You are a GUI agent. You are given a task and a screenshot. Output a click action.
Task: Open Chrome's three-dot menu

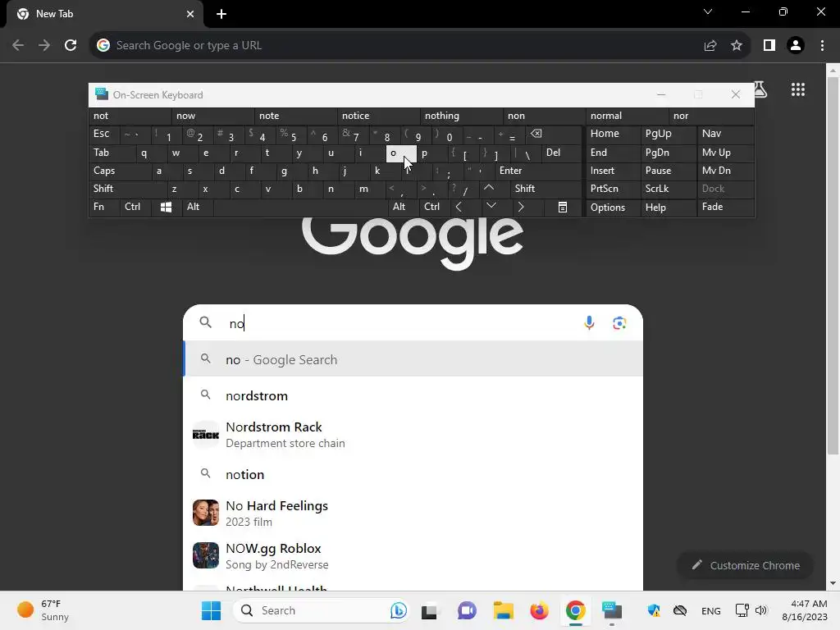[x=822, y=45]
